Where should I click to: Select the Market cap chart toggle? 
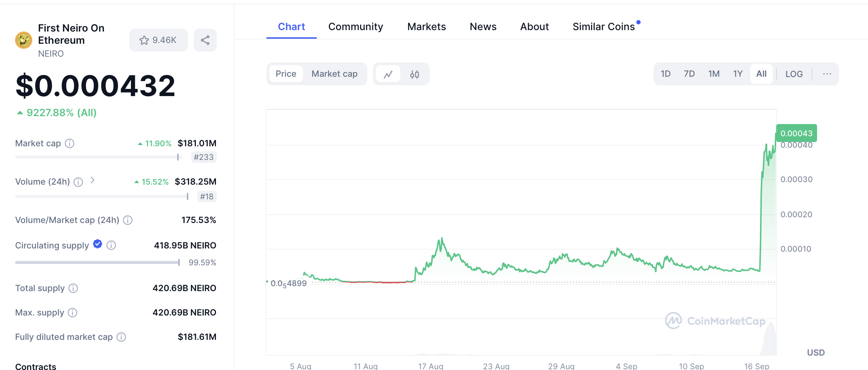334,74
